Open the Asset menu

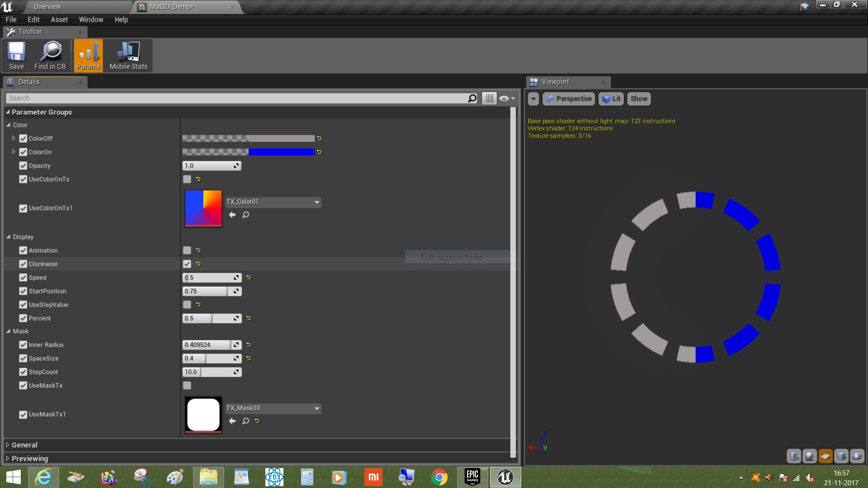(59, 19)
